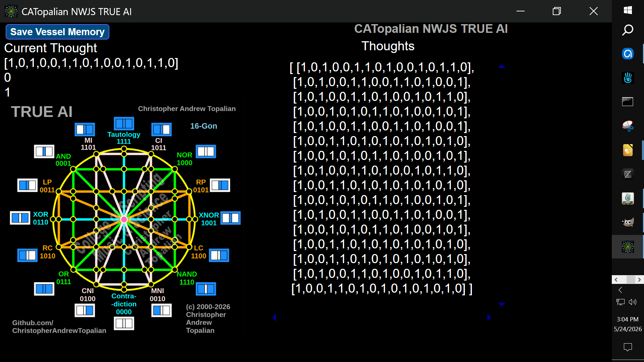
Task: Toggle the CI 1011 switch icon
Action: tap(161, 129)
